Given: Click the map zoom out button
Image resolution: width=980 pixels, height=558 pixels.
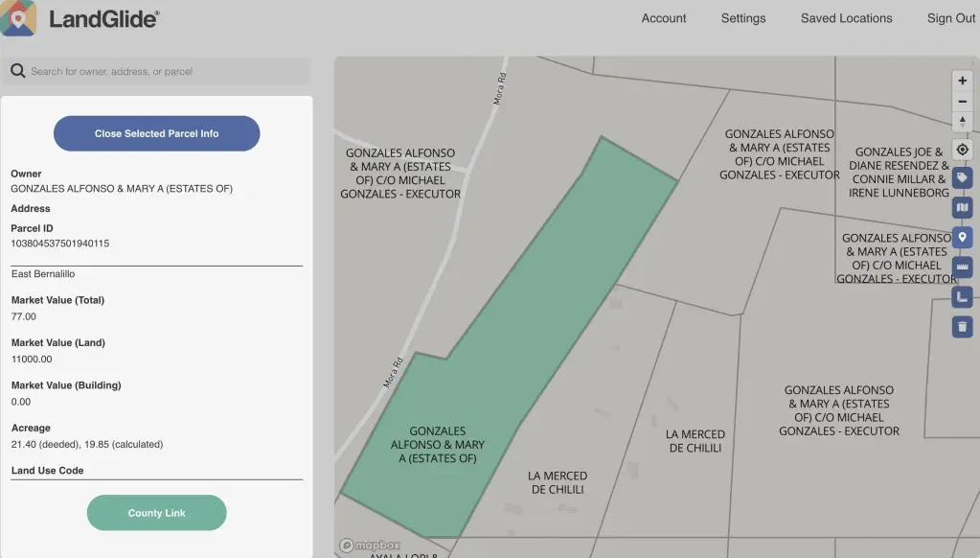Looking at the screenshot, I should point(963,103).
